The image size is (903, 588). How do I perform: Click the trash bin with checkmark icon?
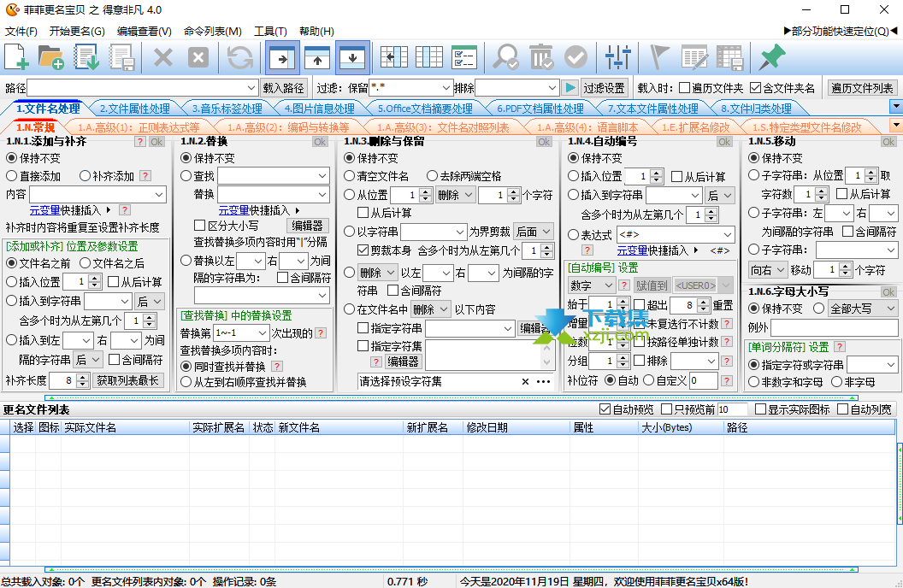click(x=540, y=57)
